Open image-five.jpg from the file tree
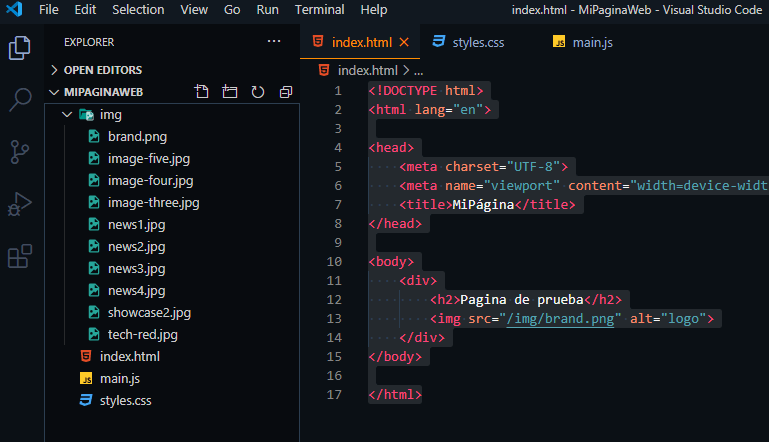This screenshot has height=442, width=769. click(x=149, y=158)
